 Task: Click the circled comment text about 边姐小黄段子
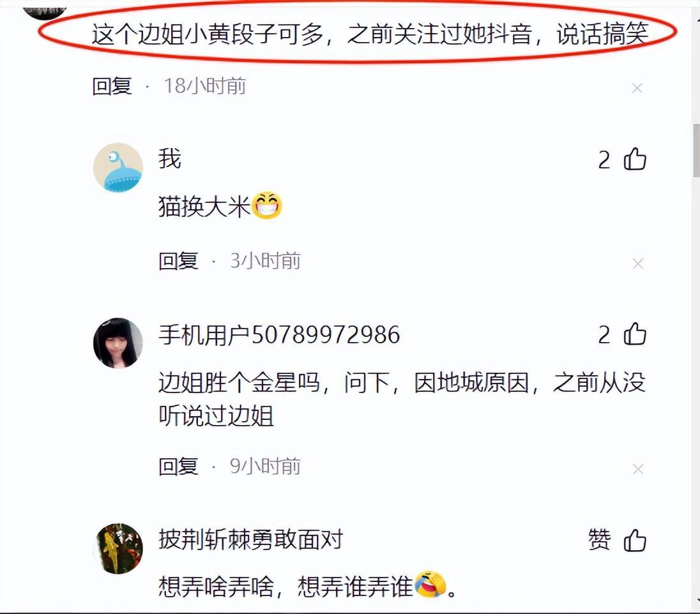pyautogui.click(x=370, y=33)
